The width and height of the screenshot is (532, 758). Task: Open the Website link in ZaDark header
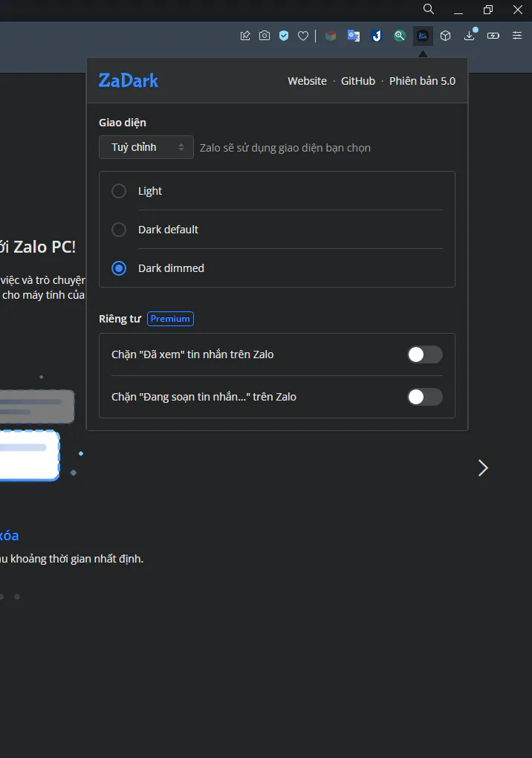[x=308, y=81]
